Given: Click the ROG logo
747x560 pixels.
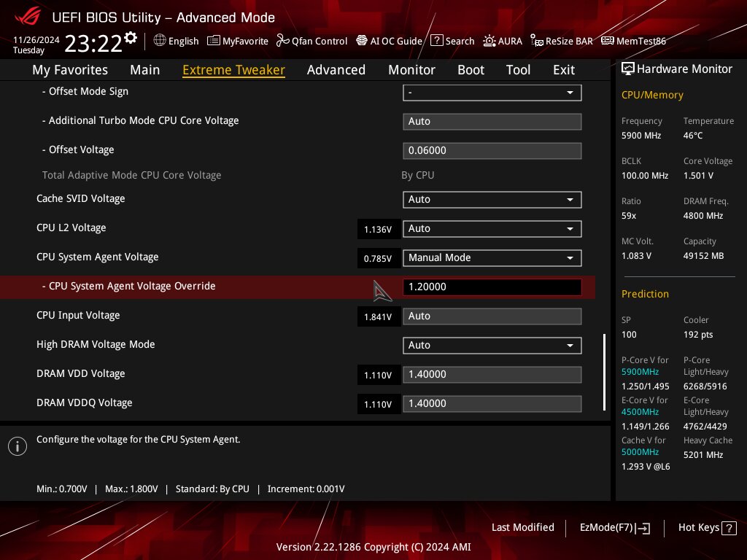Looking at the screenshot, I should [x=28, y=17].
